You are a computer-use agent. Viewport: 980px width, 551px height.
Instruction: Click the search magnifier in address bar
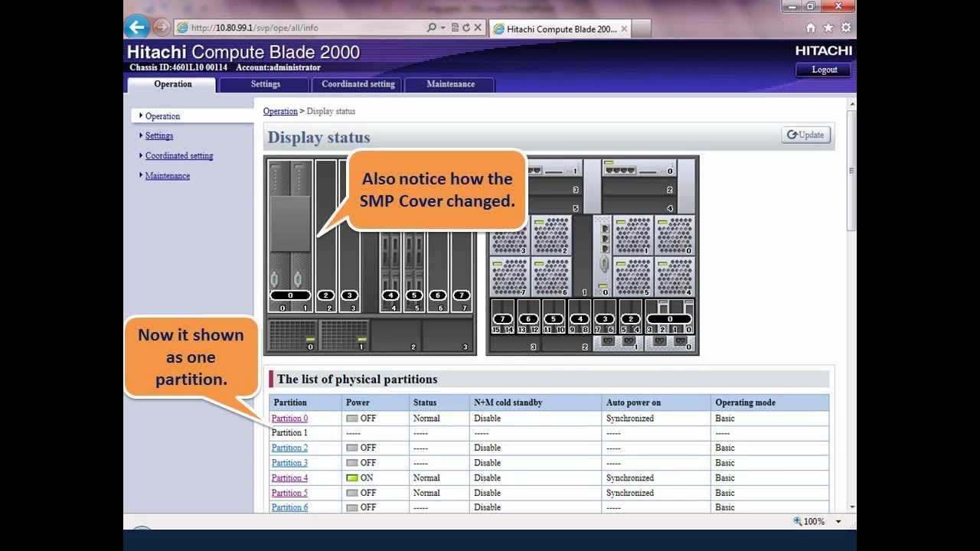click(x=432, y=28)
